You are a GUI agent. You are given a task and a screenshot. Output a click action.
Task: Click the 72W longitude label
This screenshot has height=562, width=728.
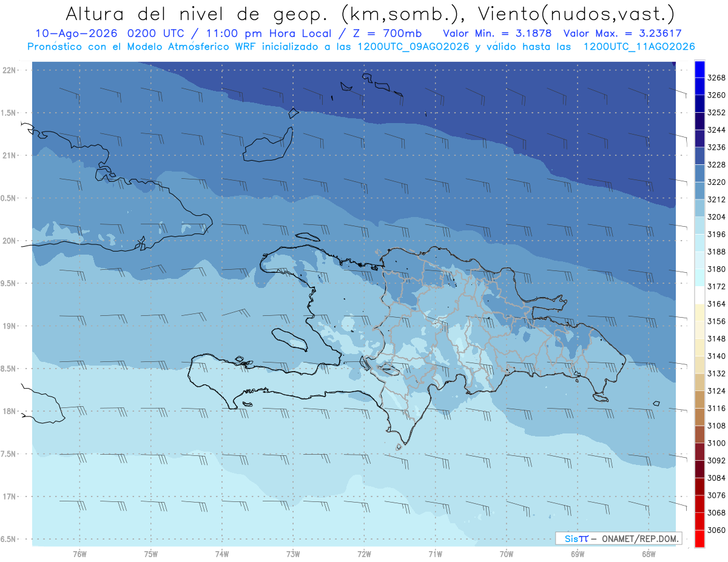coord(364,554)
